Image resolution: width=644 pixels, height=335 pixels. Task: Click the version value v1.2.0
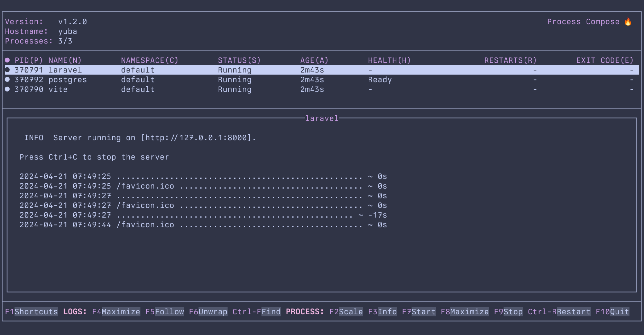point(73,22)
